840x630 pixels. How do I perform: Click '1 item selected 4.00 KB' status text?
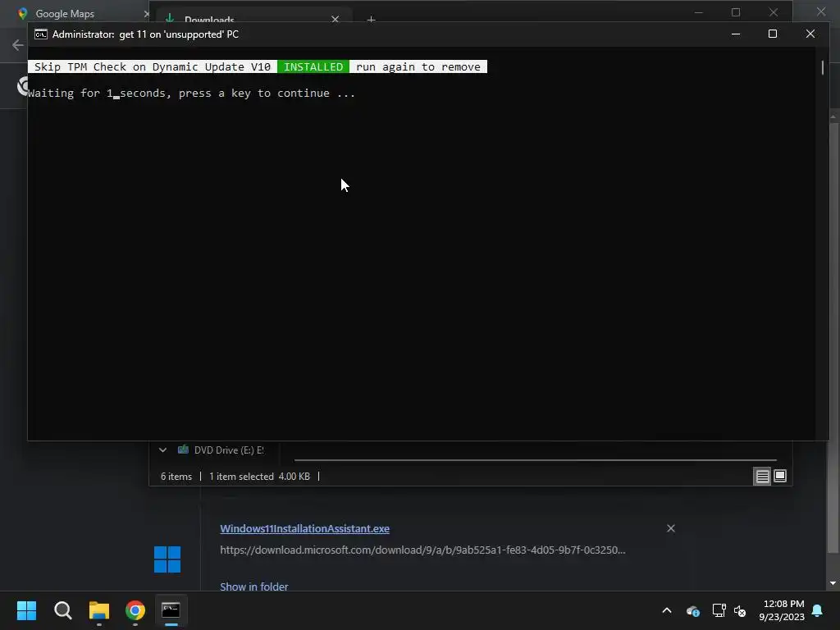(x=259, y=477)
